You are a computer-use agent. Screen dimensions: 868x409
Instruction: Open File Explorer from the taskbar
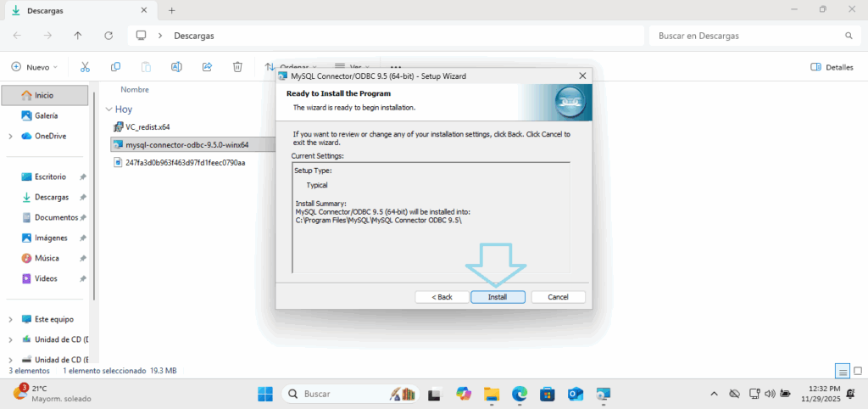[492, 394]
